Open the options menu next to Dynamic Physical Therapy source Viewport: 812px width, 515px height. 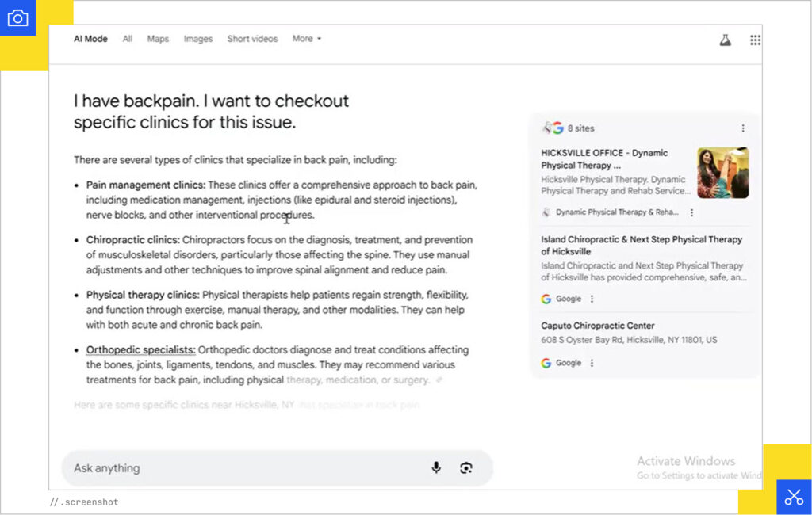pyautogui.click(x=691, y=212)
